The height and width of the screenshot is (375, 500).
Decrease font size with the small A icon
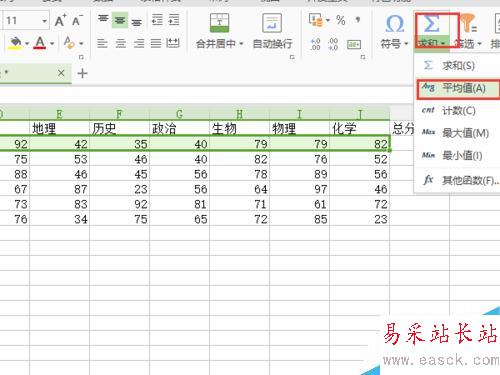77,21
